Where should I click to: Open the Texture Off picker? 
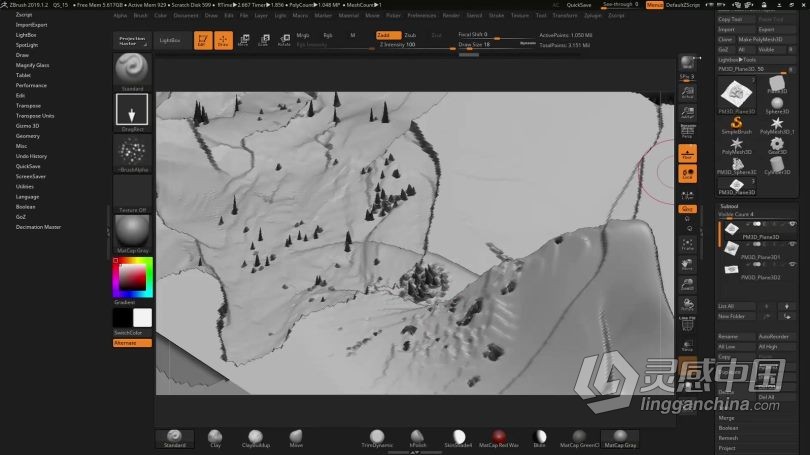pyautogui.click(x=132, y=193)
